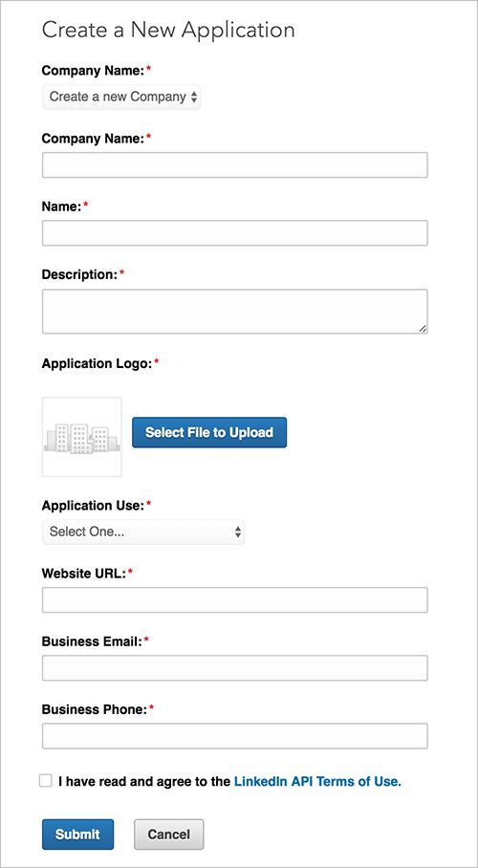Grab the Description textarea resize handle
478x868 pixels.
point(423,329)
